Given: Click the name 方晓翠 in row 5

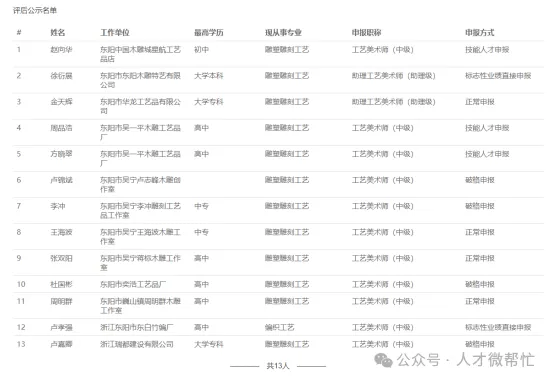Looking at the screenshot, I should (61, 154).
